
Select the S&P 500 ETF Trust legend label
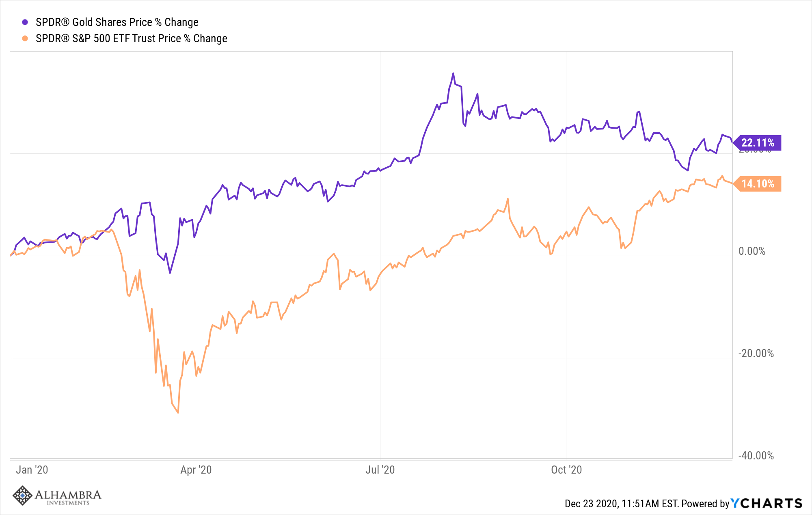(x=131, y=39)
